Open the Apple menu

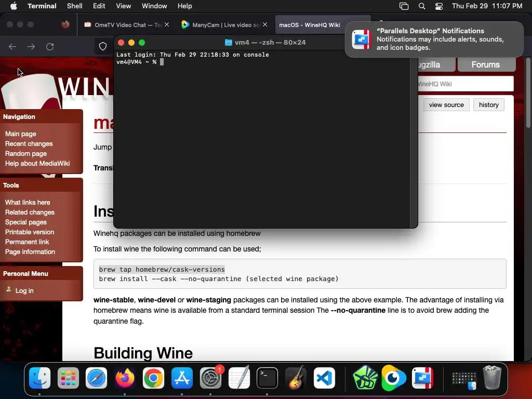point(13,6)
